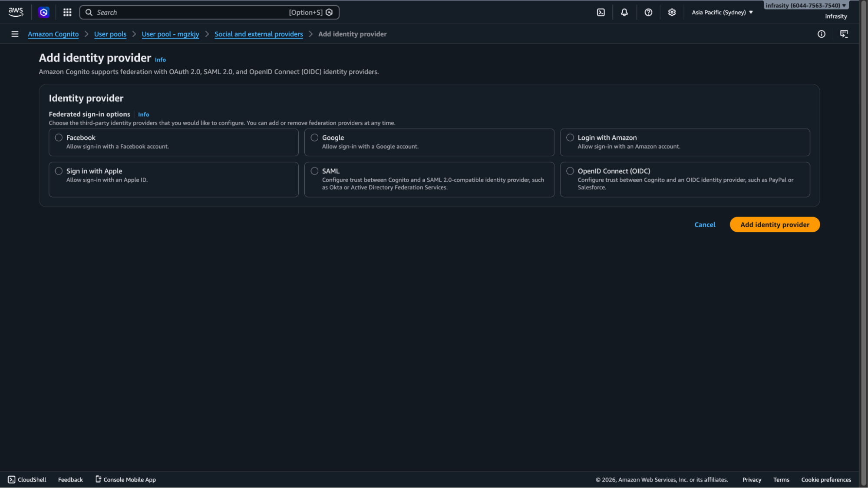This screenshot has width=868, height=488.
Task: Select the Facebook radio option
Action: pos(59,138)
